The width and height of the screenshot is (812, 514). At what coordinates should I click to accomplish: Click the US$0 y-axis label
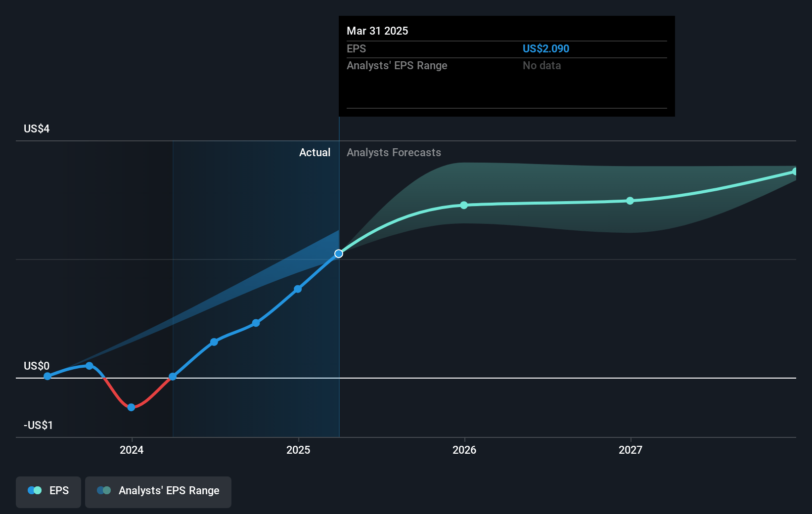pyautogui.click(x=37, y=366)
